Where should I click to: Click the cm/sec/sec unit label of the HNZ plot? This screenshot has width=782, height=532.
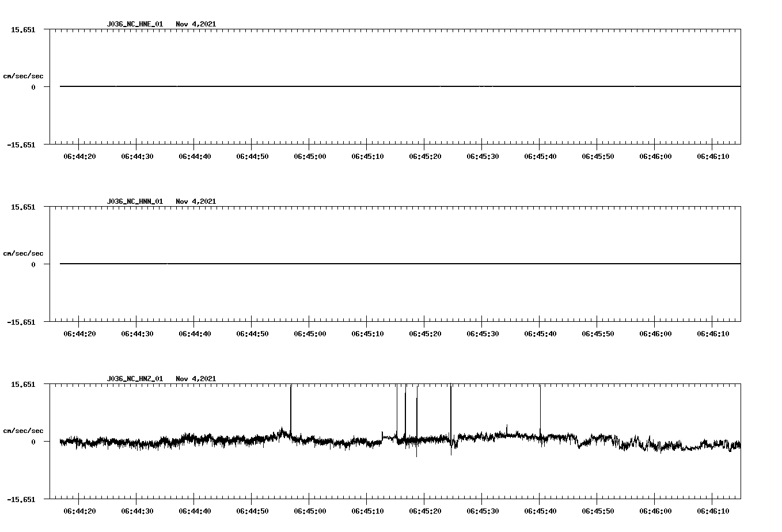[x=23, y=431]
